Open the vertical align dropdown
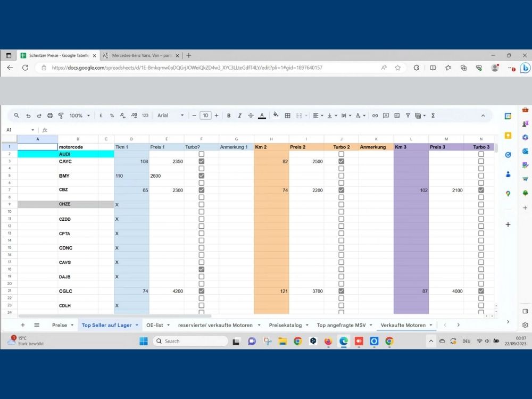 [x=332, y=115]
